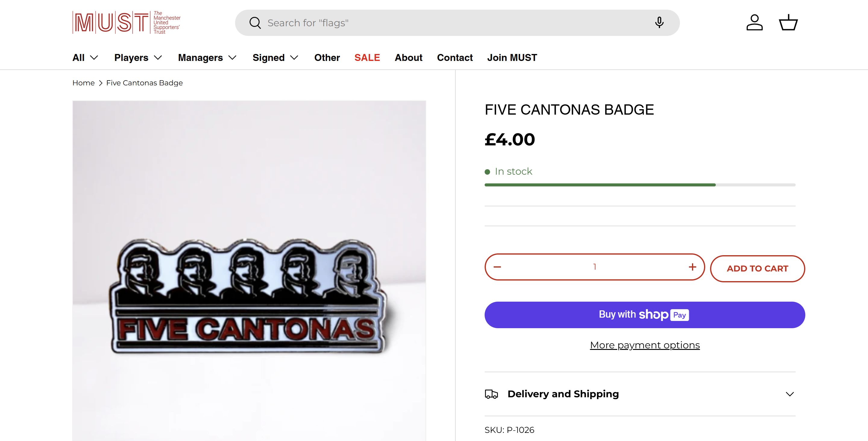The image size is (868, 441).
Task: Open the Players dropdown menu
Action: click(138, 58)
